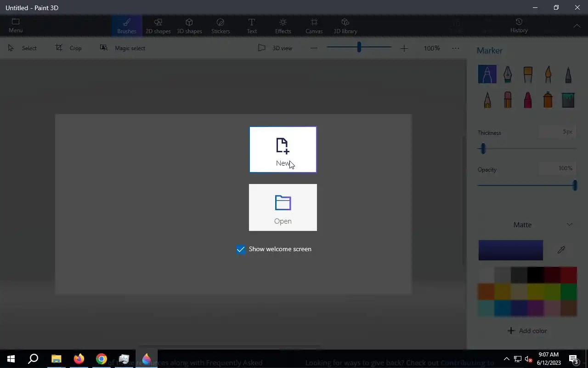Pick the Watercolor brush
588x368 pixels.
click(548, 74)
